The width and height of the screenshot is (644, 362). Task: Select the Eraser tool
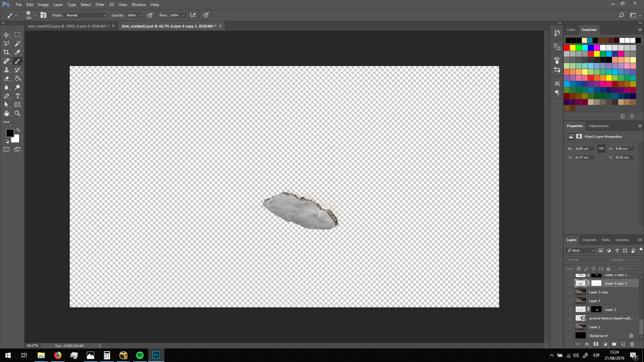(x=6, y=78)
